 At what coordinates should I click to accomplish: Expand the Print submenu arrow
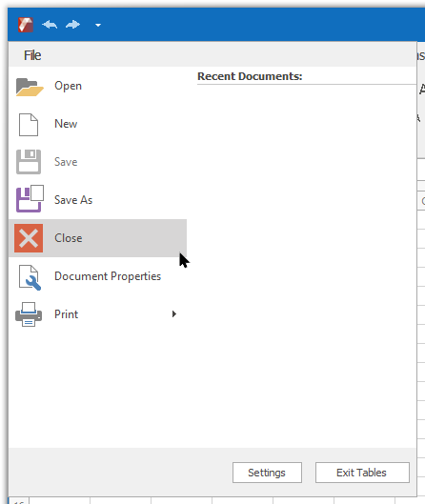click(x=174, y=313)
